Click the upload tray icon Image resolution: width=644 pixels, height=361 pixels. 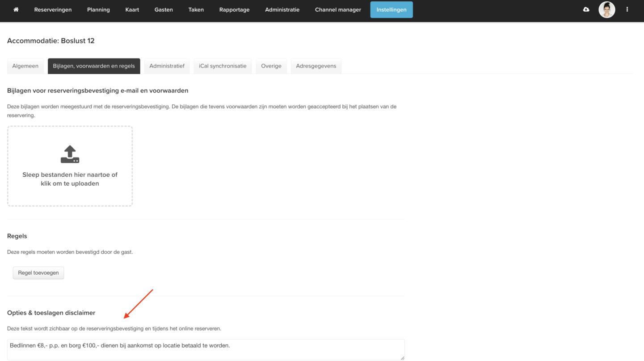[x=70, y=154]
